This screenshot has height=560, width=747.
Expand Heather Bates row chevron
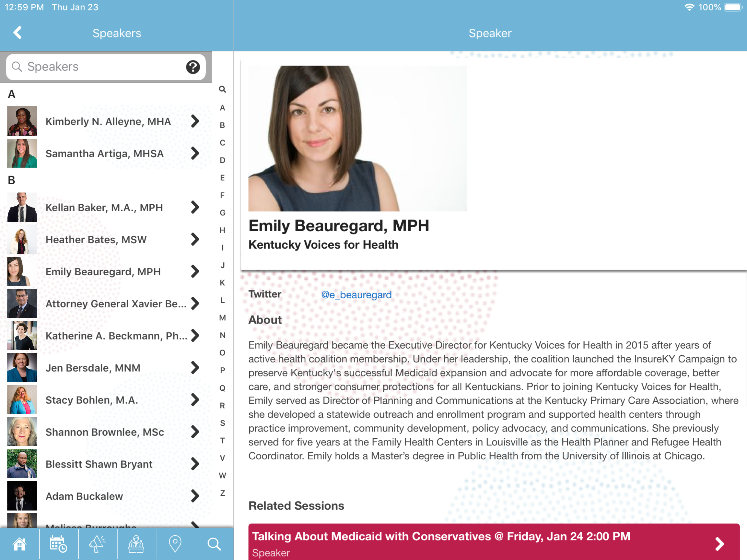click(x=195, y=239)
